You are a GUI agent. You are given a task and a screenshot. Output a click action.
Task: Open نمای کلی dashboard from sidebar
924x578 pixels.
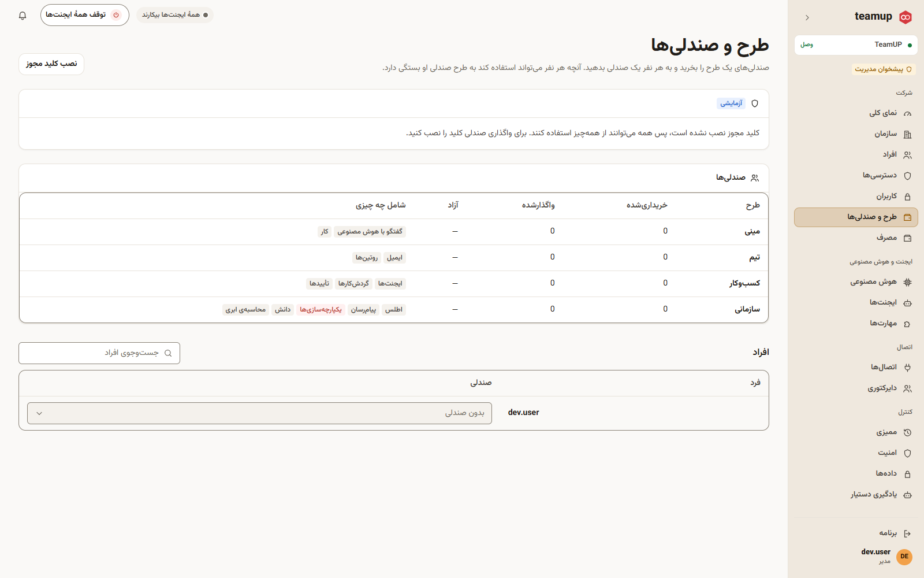[856, 113]
